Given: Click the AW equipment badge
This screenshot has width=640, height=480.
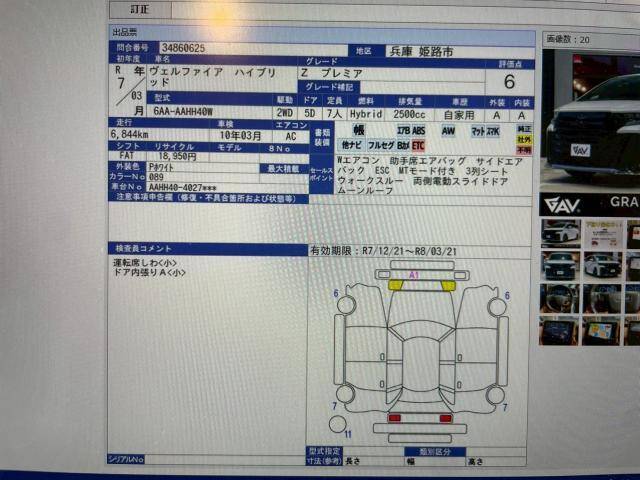Looking at the screenshot, I should pyautogui.click(x=447, y=130).
